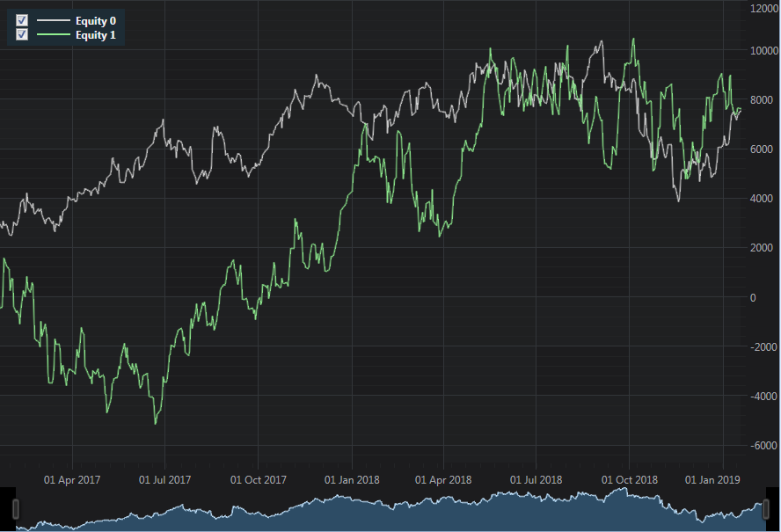Click the Equity 0 legend label
The image size is (781, 532).
[96, 21]
